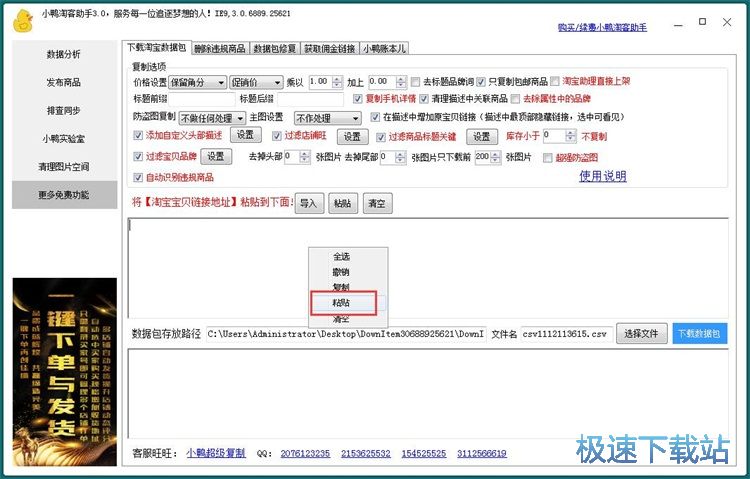Choose 全选 in the context menu
The height and width of the screenshot is (479, 750).
[x=342, y=257]
